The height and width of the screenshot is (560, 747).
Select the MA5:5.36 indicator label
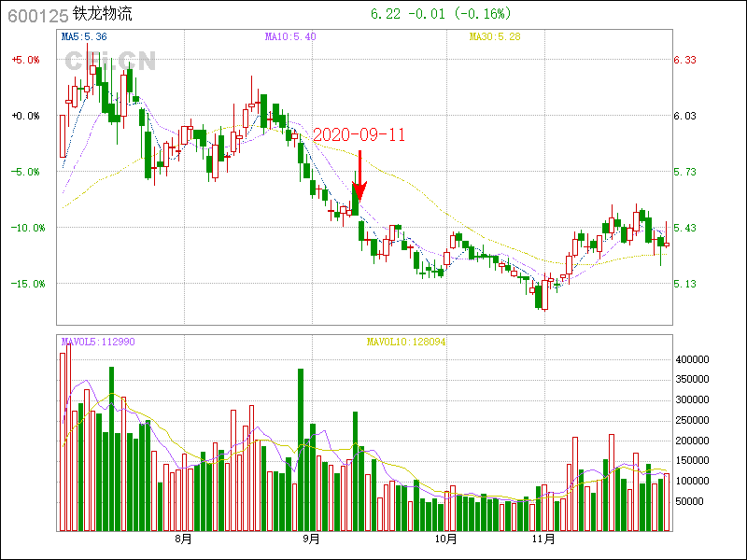pos(84,37)
